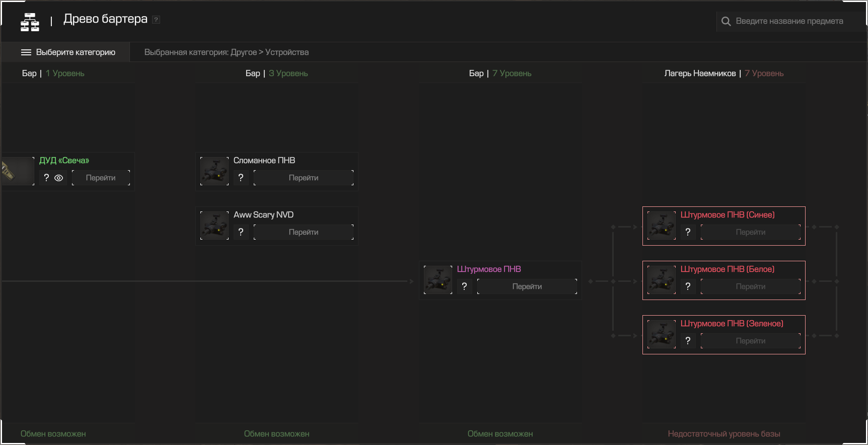Click Штурмовое ПНВ (Синее) thumbnail
This screenshot has height=445, width=868.
(662, 226)
